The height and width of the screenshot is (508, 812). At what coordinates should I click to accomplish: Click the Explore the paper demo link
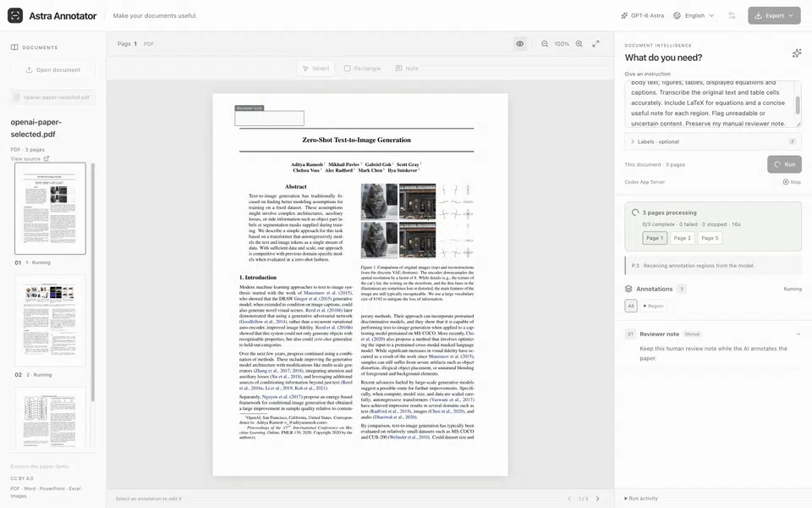(40, 466)
